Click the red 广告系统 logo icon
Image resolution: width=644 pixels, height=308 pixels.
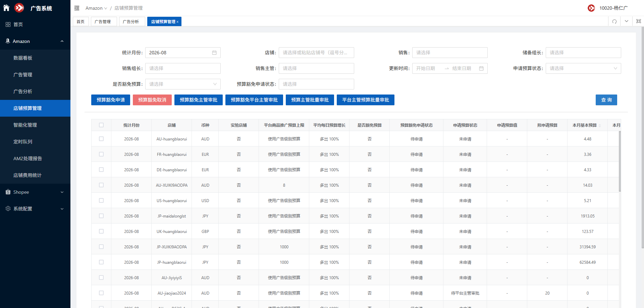pyautogui.click(x=19, y=8)
